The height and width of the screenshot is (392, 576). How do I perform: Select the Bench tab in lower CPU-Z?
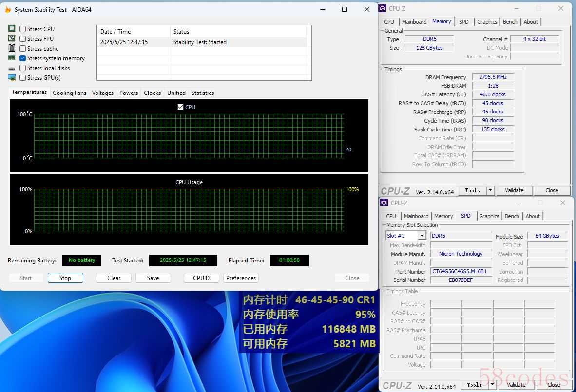(x=512, y=216)
